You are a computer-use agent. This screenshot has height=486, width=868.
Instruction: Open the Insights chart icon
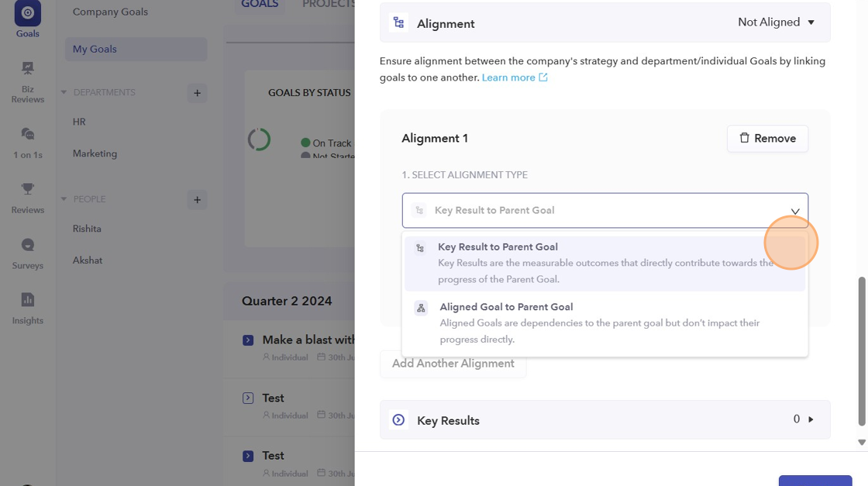click(x=28, y=308)
